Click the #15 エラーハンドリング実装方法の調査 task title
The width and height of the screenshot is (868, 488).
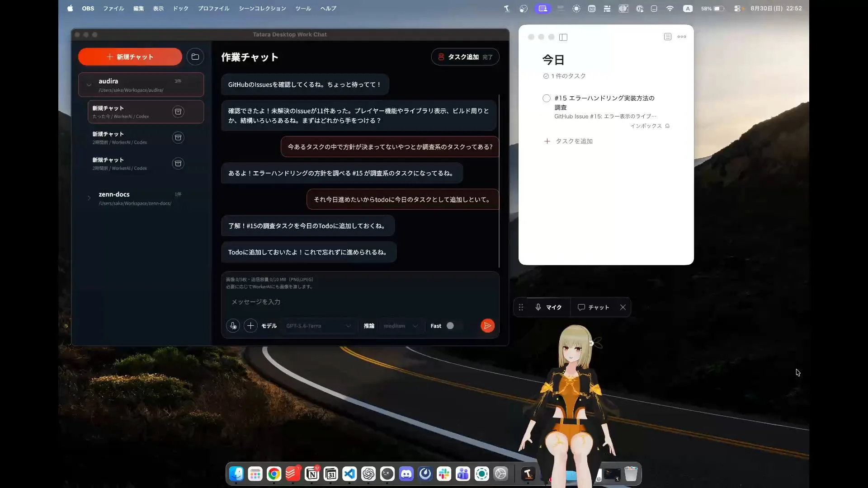(604, 103)
